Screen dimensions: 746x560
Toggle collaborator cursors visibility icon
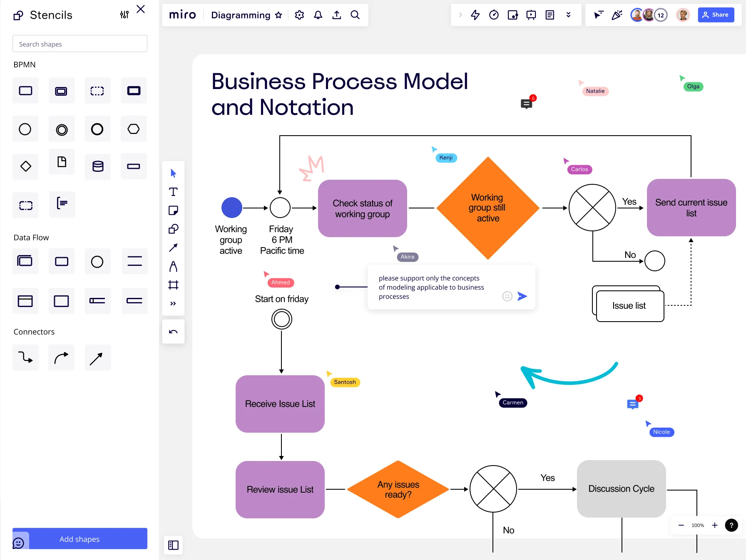click(x=598, y=15)
